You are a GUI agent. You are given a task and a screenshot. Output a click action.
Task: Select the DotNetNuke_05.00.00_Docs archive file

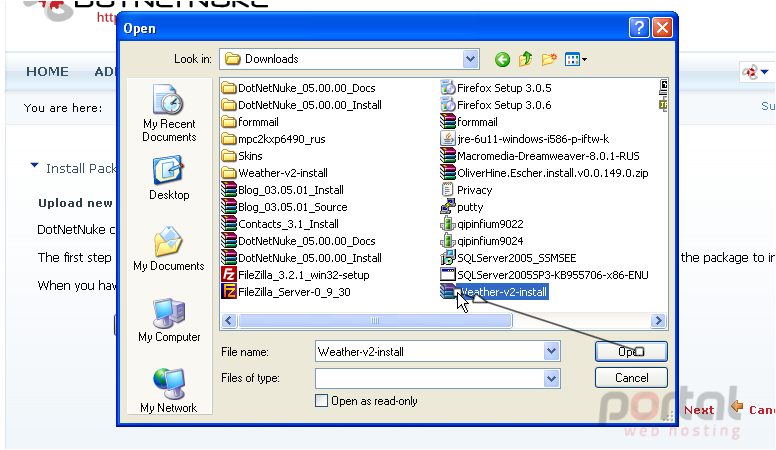pyautogui.click(x=298, y=241)
